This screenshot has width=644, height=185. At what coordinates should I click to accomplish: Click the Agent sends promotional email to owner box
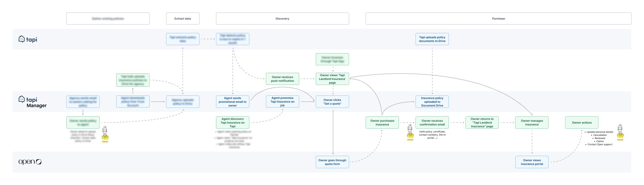pyautogui.click(x=233, y=102)
